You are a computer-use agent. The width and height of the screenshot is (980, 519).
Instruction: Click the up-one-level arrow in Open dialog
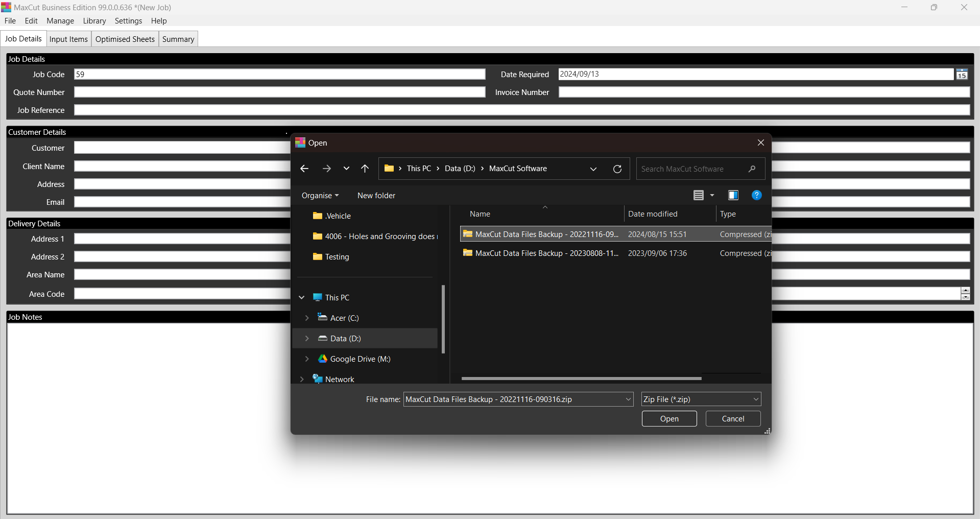click(x=365, y=169)
